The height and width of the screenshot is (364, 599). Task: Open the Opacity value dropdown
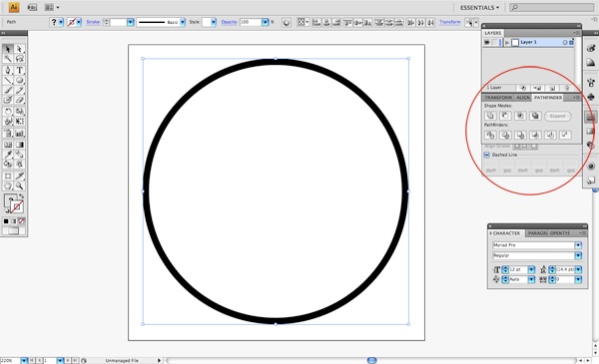[266, 22]
